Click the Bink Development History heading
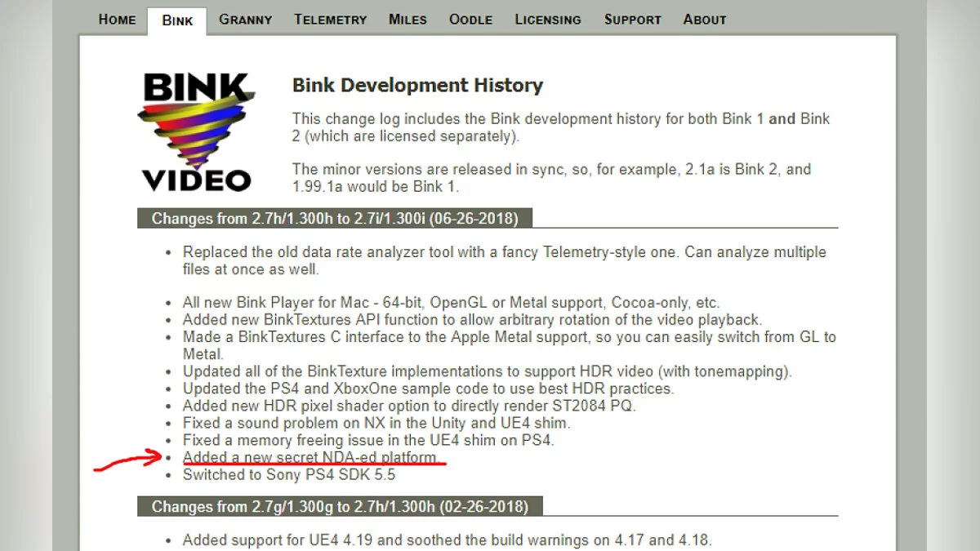Image resolution: width=980 pixels, height=551 pixels. point(417,85)
